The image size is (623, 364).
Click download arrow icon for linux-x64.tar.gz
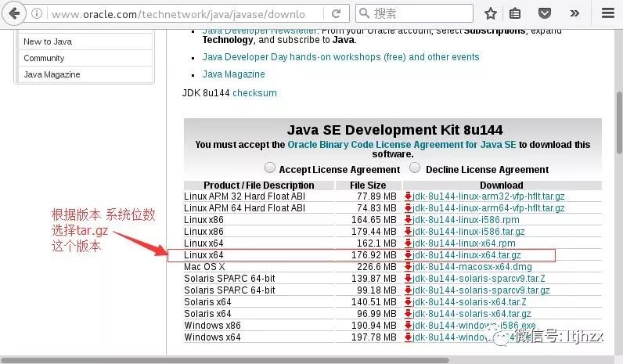tap(408, 254)
